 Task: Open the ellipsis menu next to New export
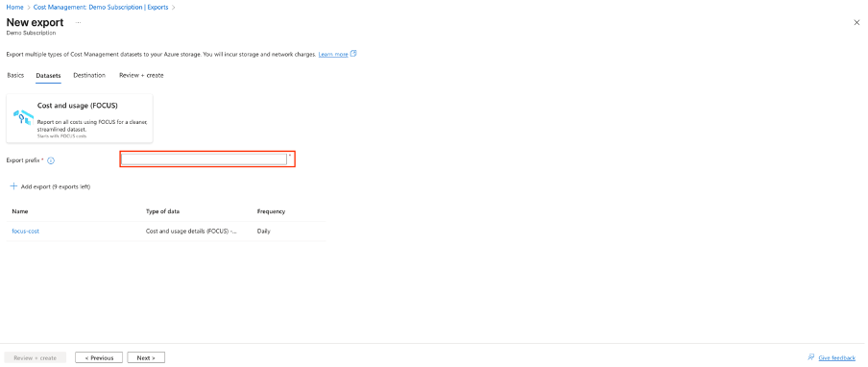click(78, 23)
